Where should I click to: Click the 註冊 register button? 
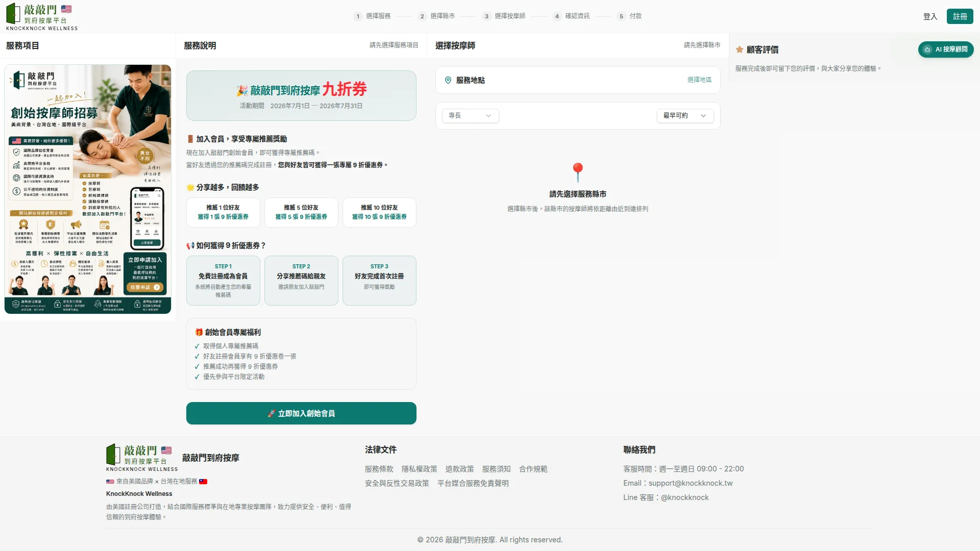coord(960,16)
